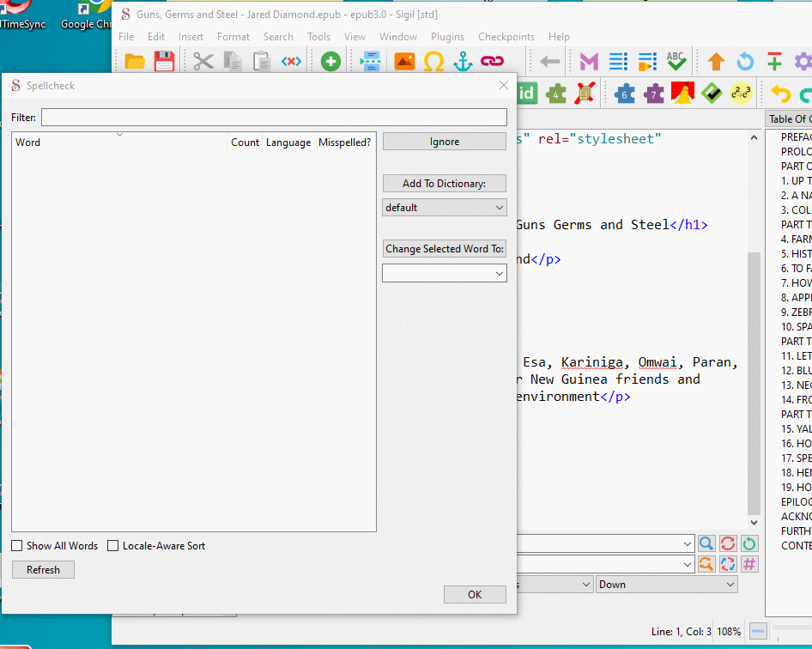
Task: Click the code editor vertical scrollbar thumb
Action: tap(754, 383)
